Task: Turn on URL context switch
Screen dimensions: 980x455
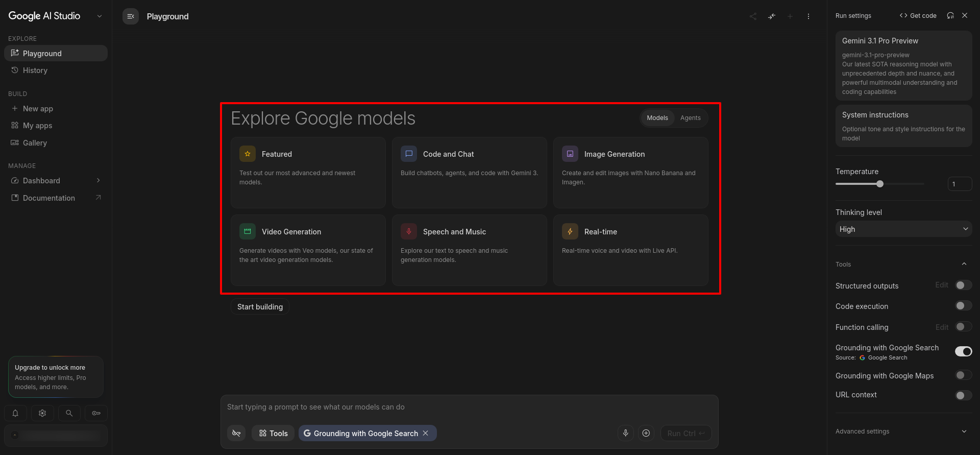Action: coord(964,395)
